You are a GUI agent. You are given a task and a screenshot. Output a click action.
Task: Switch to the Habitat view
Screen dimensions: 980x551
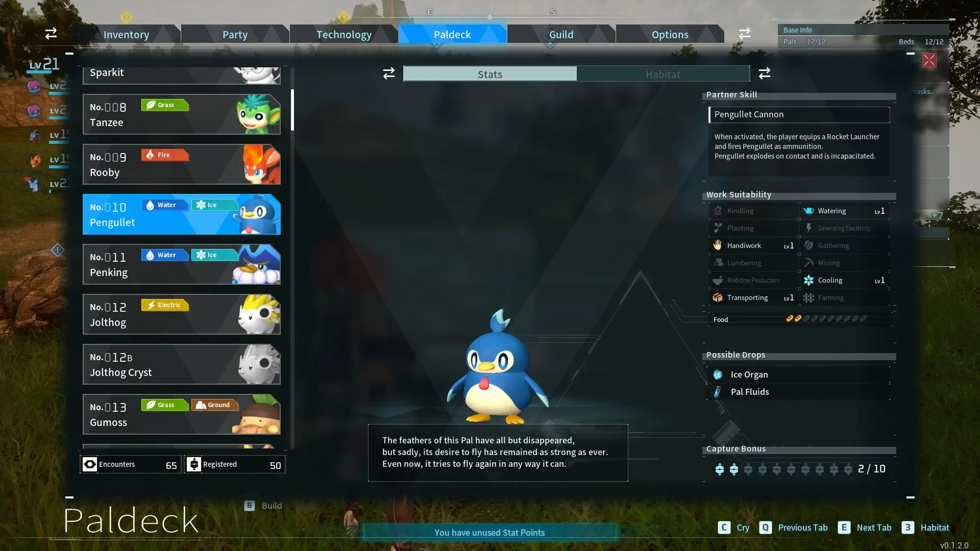[x=663, y=74]
